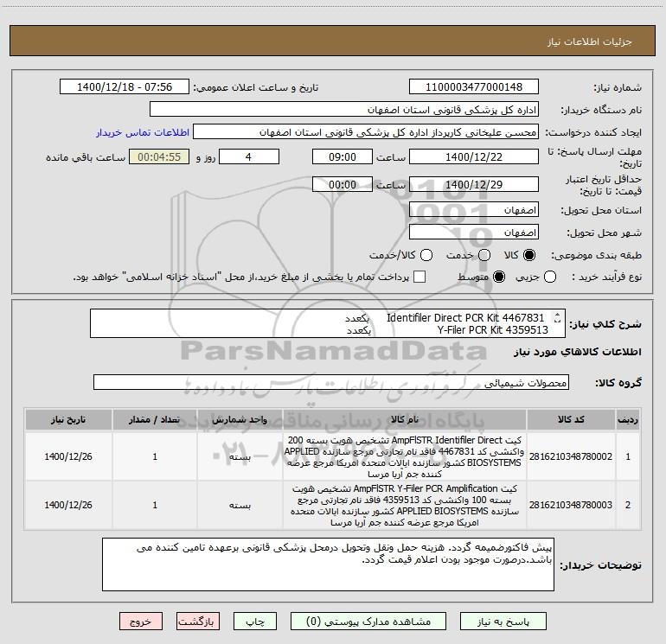
Task: Click the deadline time field 09:00
Action: coord(343,156)
